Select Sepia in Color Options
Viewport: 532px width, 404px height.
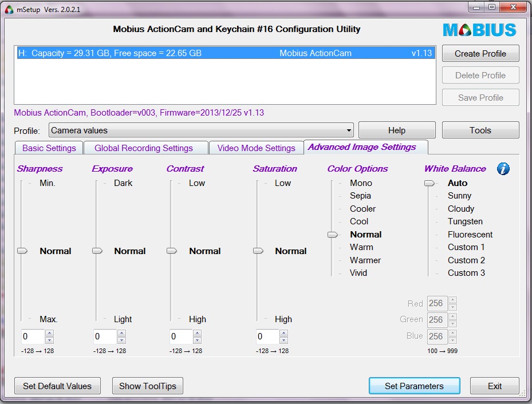click(360, 196)
